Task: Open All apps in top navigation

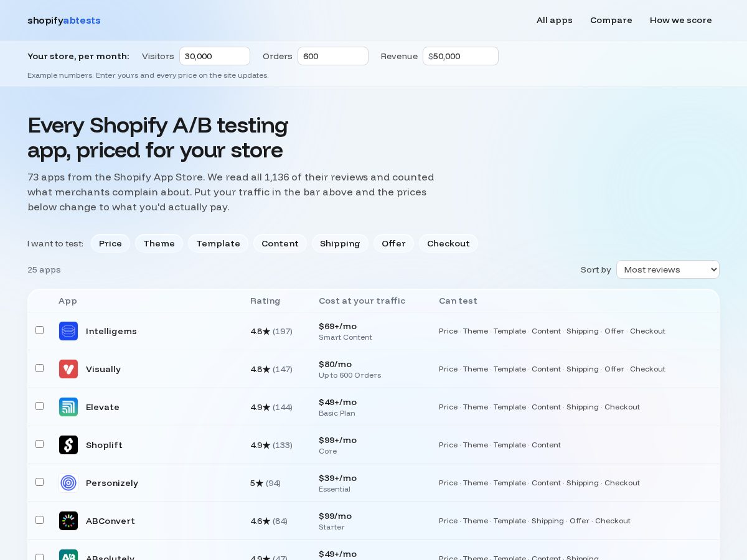Action: 555,20
